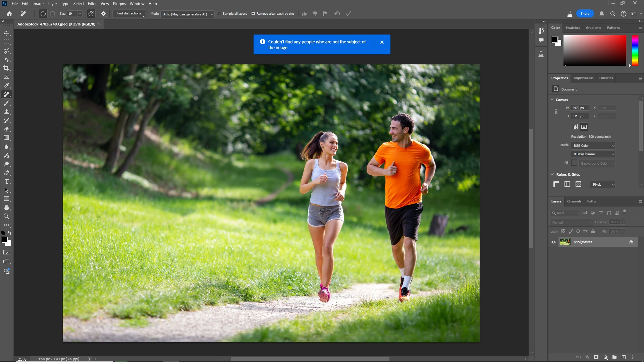Choose the Horizontal Type tool
The image size is (644, 362).
[x=6, y=182]
